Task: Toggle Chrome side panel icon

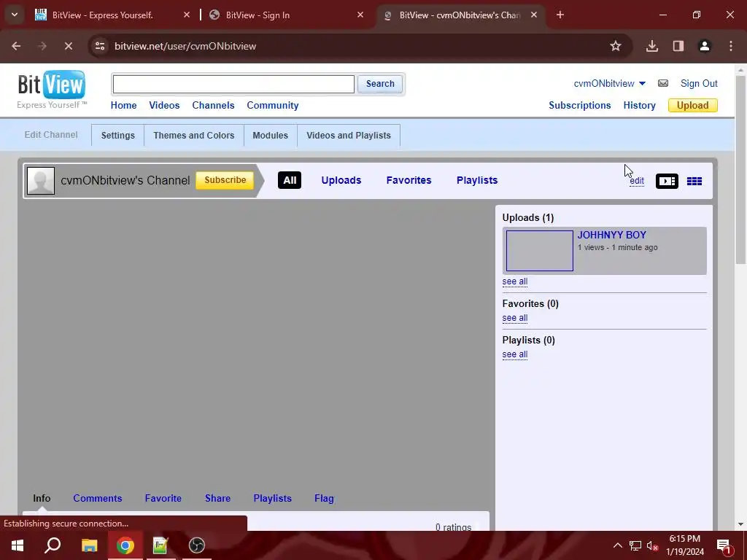Action: [678, 46]
